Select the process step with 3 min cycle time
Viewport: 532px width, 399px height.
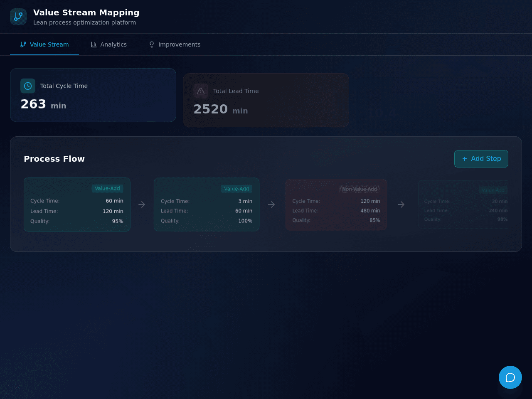tap(207, 204)
